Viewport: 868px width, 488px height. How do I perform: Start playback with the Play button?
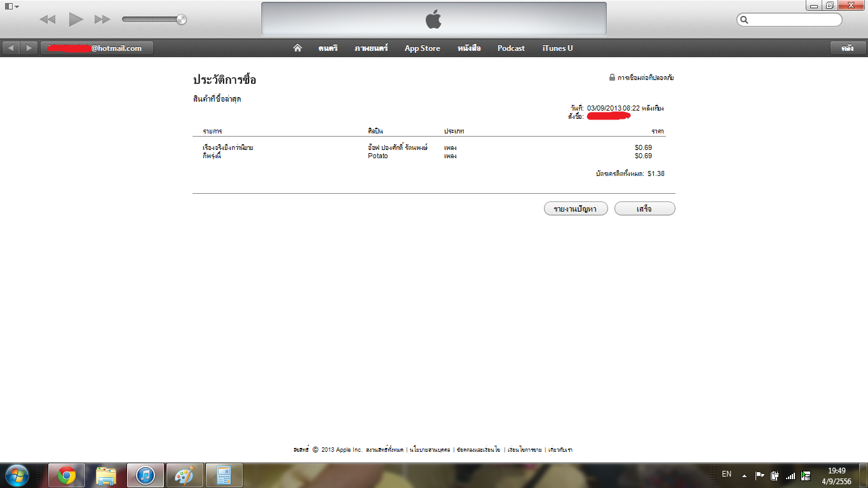click(76, 20)
